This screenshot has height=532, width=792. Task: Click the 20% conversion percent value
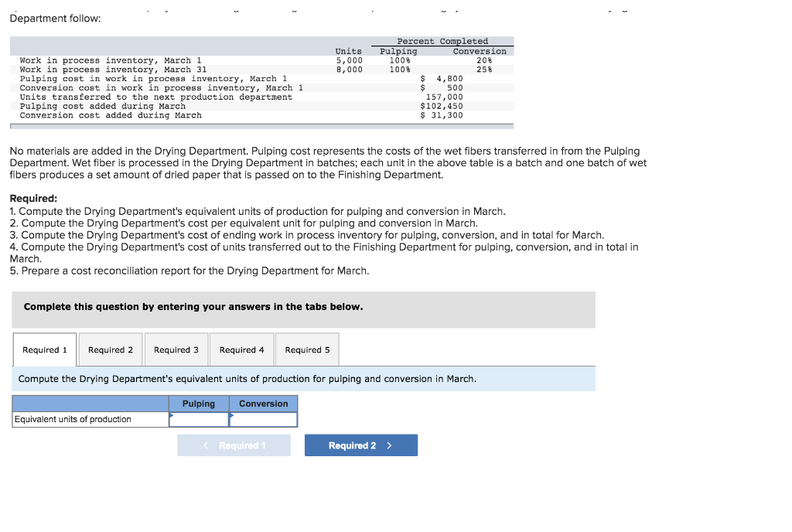point(484,60)
